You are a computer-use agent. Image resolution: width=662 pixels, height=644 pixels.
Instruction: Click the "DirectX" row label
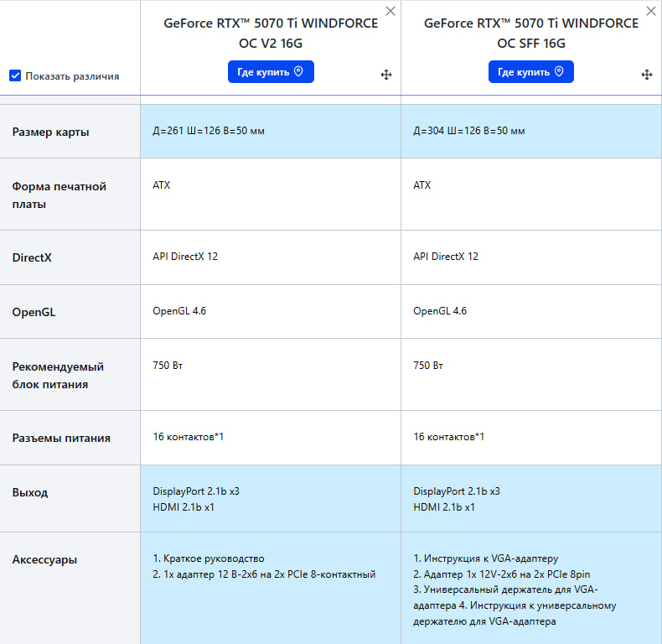(32, 257)
